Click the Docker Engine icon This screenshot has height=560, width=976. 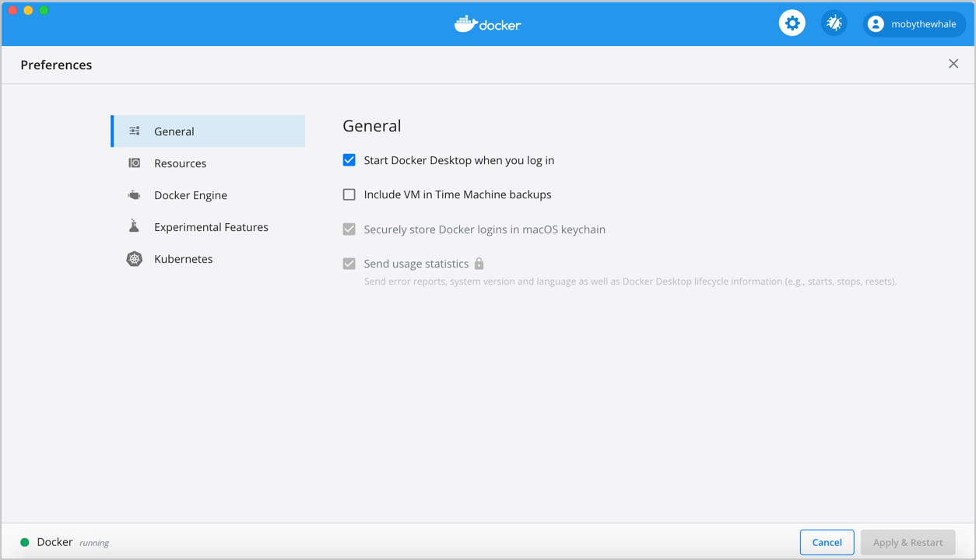(135, 195)
